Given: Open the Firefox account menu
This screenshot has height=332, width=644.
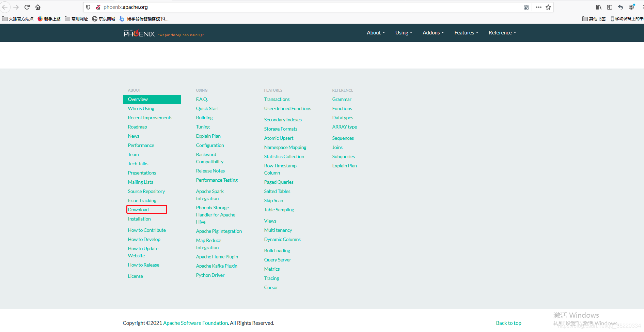Looking at the screenshot, I should point(632,7).
